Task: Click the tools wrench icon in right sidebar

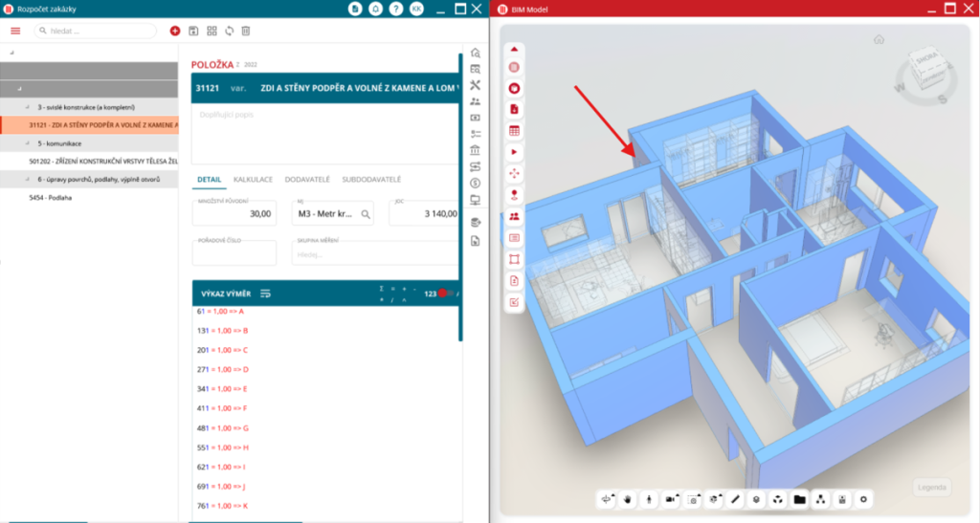Action: 476,85
